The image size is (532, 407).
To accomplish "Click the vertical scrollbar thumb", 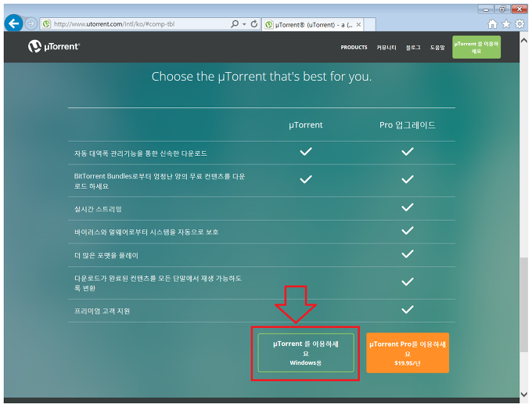I will click(523, 304).
